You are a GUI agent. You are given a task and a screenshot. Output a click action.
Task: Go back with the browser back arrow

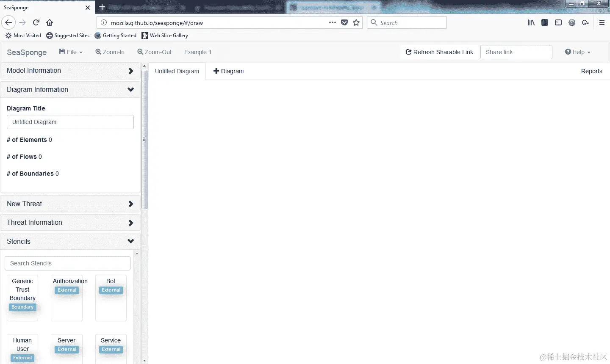[8, 22]
